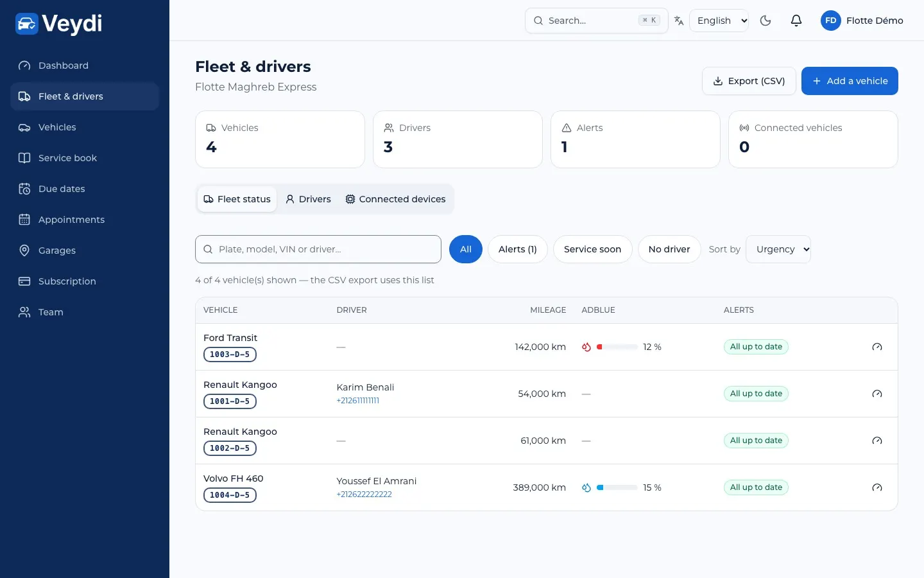Click AdBlue droplet icon in Ford Transit row

coord(586,347)
